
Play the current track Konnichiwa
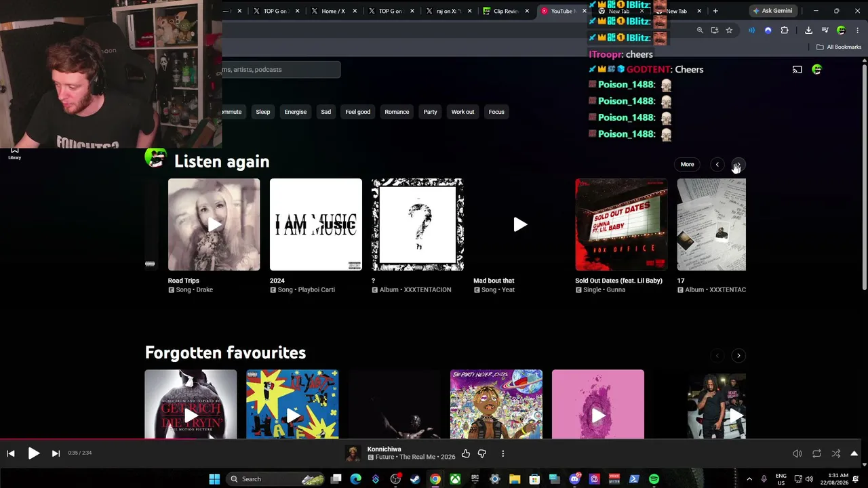click(x=33, y=453)
